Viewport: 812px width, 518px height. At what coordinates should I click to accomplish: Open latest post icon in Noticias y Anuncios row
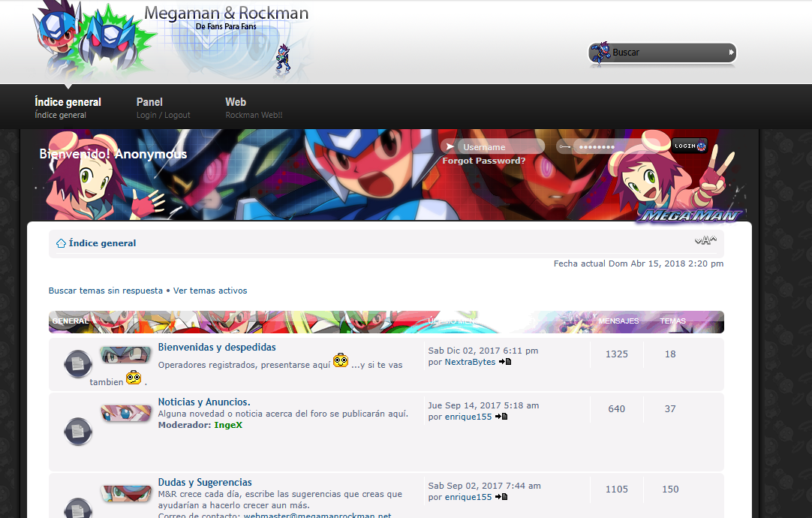tap(501, 417)
